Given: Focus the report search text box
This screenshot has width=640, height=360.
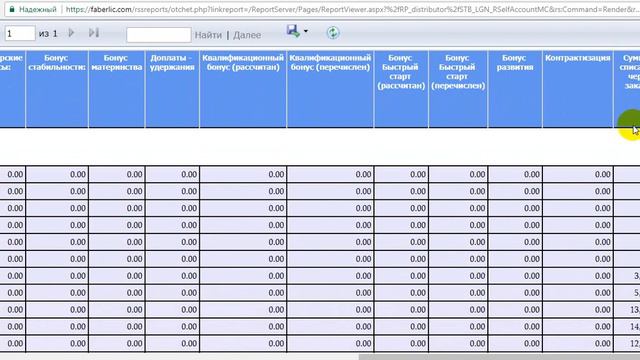Looking at the screenshot, I should coord(158,35).
